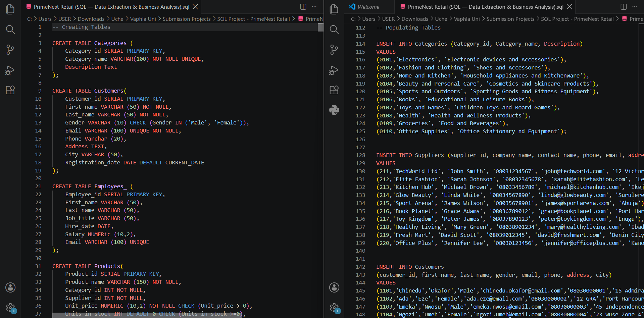The height and width of the screenshot is (318, 644).
Task: Open More Actions ellipsis in the left window
Action: pyautogui.click(x=314, y=7)
